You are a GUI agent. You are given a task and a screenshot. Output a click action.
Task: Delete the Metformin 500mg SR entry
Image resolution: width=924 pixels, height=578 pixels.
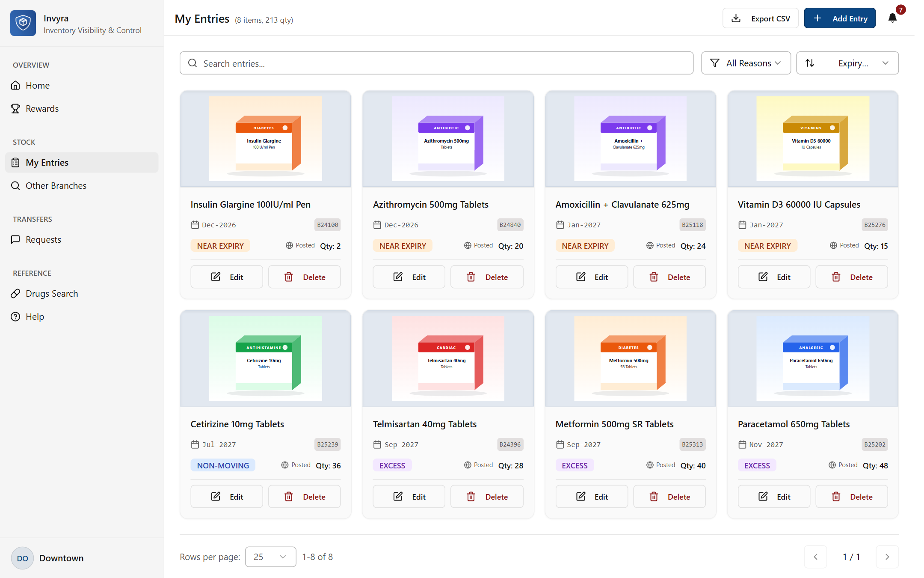click(669, 497)
